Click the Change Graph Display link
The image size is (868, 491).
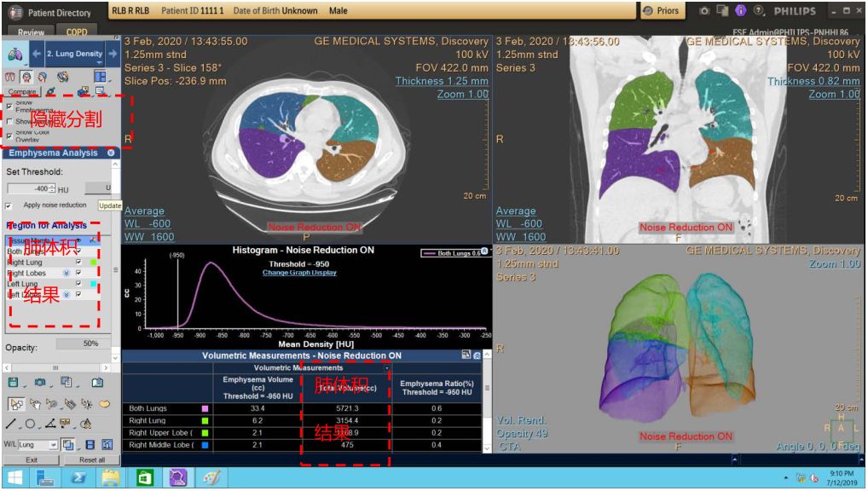pos(298,273)
